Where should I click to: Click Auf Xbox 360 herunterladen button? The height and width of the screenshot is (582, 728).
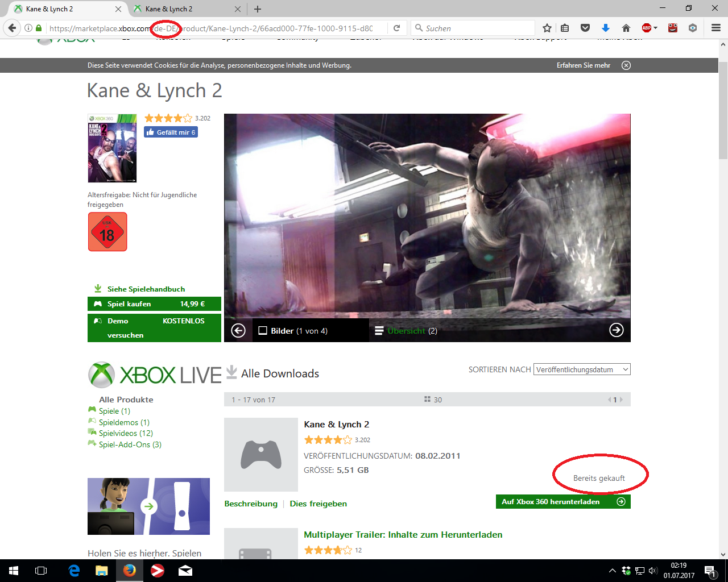pyautogui.click(x=563, y=501)
